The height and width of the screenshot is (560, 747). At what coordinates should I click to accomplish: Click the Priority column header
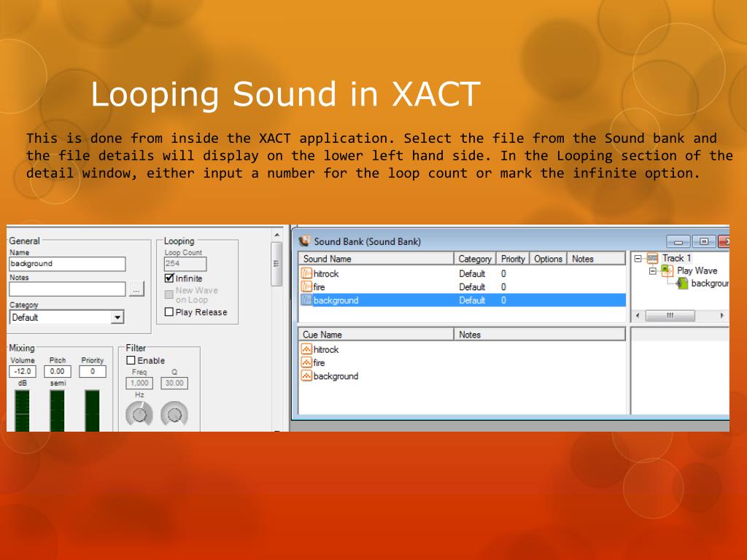tap(513, 259)
